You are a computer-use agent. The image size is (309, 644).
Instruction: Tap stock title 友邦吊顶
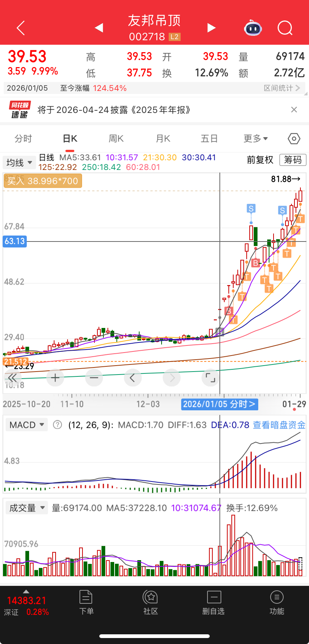(x=154, y=20)
